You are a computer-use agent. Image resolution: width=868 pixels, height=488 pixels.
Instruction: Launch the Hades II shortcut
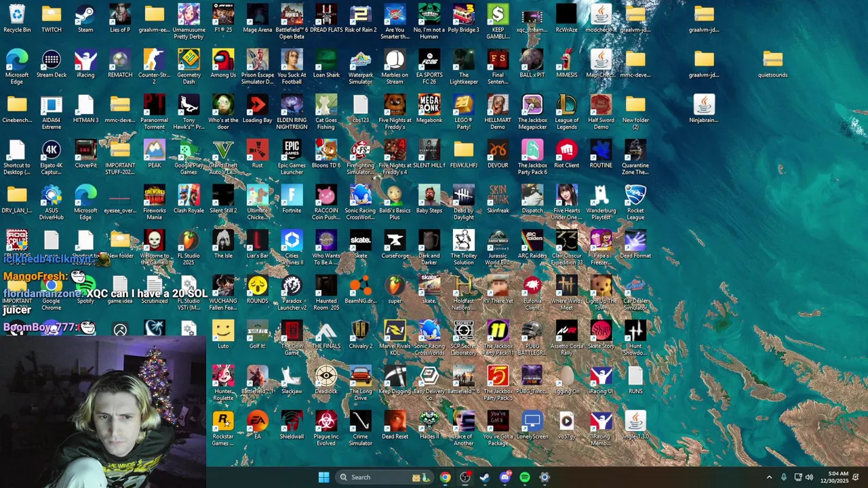click(429, 426)
